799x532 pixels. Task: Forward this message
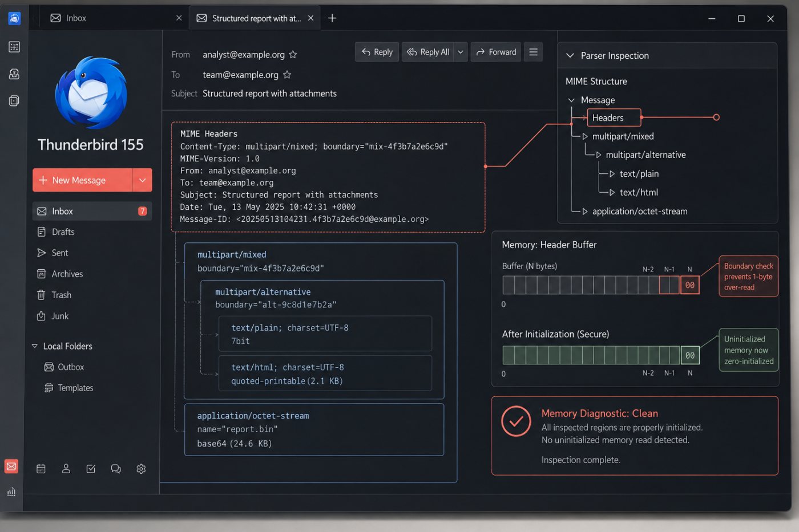496,52
